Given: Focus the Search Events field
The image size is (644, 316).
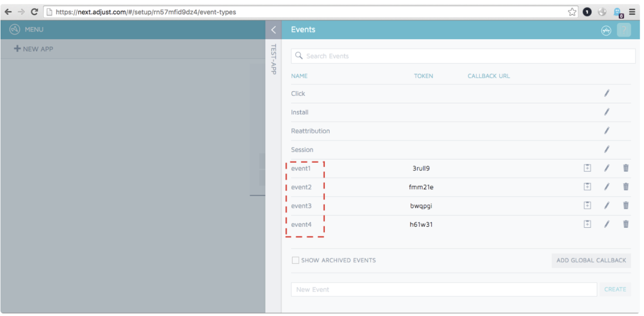Looking at the screenshot, I should click(x=463, y=56).
